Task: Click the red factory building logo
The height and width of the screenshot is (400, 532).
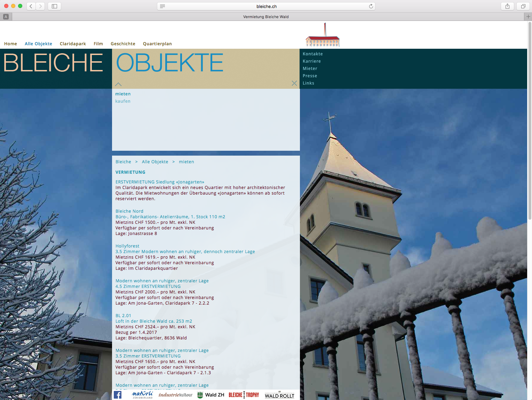Action: (323, 35)
